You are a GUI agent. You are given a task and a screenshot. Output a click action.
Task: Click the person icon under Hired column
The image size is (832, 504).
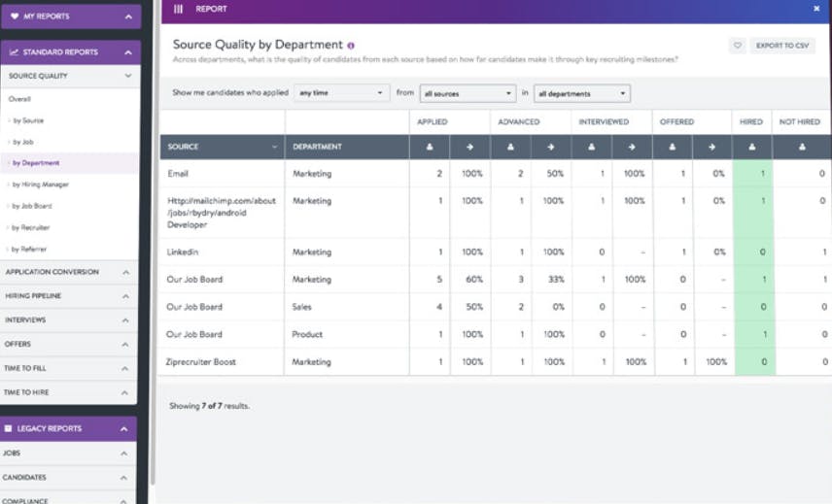pyautogui.click(x=752, y=147)
